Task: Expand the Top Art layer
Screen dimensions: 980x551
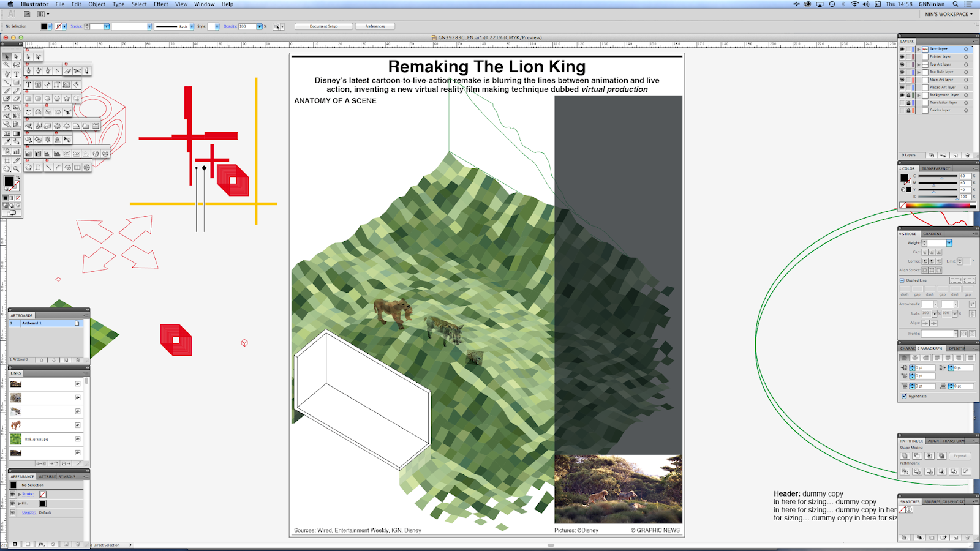Action: (919, 64)
